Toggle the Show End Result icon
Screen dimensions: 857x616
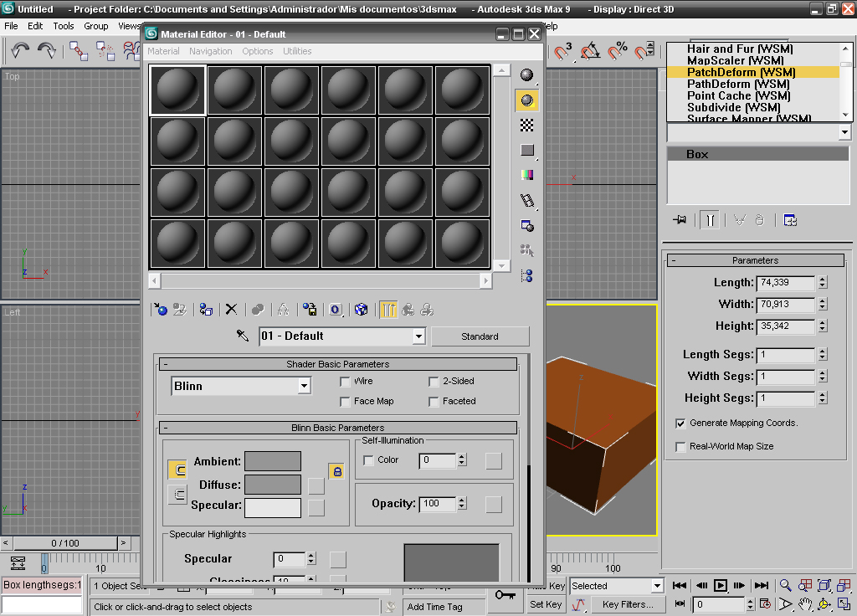click(388, 310)
